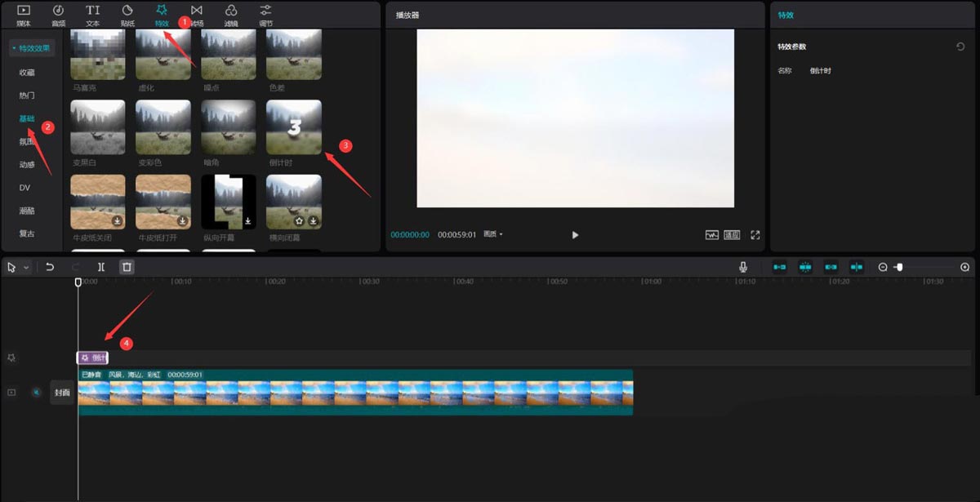Open the 画质 quality dropdown in player
980x502 pixels.
pyautogui.click(x=492, y=235)
